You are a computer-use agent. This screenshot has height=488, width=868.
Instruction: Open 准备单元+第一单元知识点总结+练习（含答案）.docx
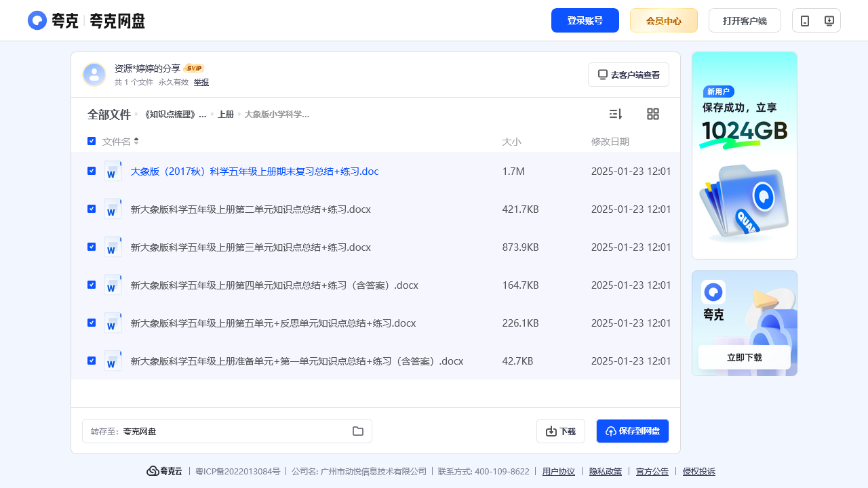pos(297,361)
